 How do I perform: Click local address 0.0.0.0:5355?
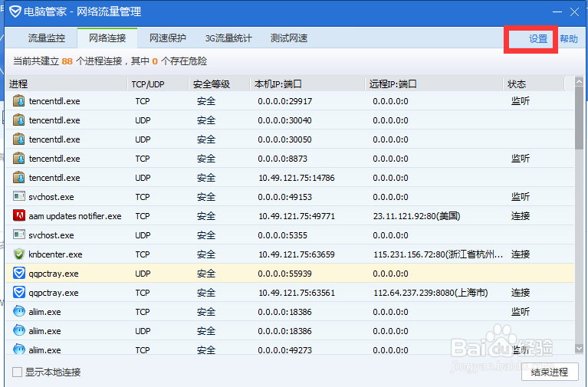282,235
